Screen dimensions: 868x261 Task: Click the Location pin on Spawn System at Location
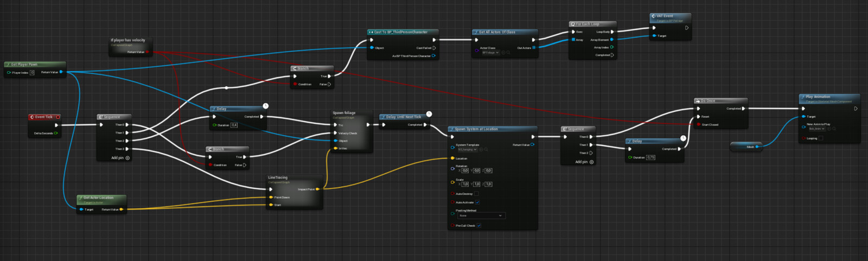pos(452,158)
